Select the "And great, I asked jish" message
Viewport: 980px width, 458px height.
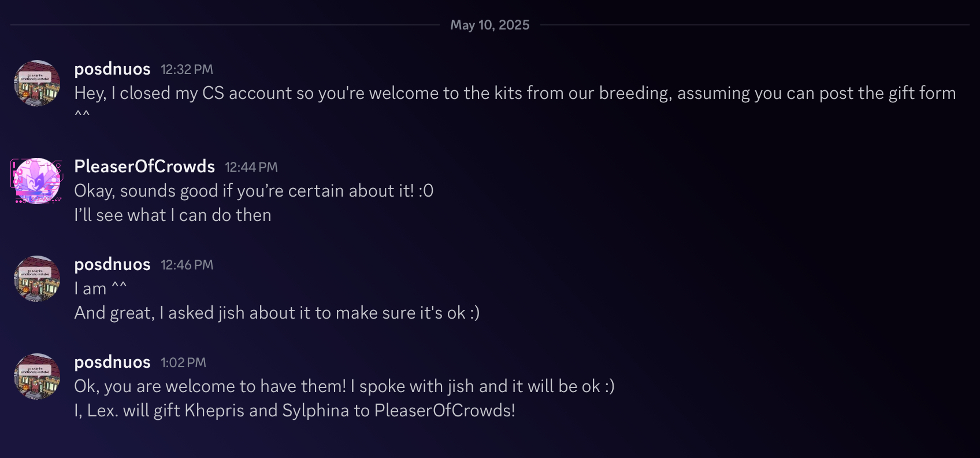(277, 313)
